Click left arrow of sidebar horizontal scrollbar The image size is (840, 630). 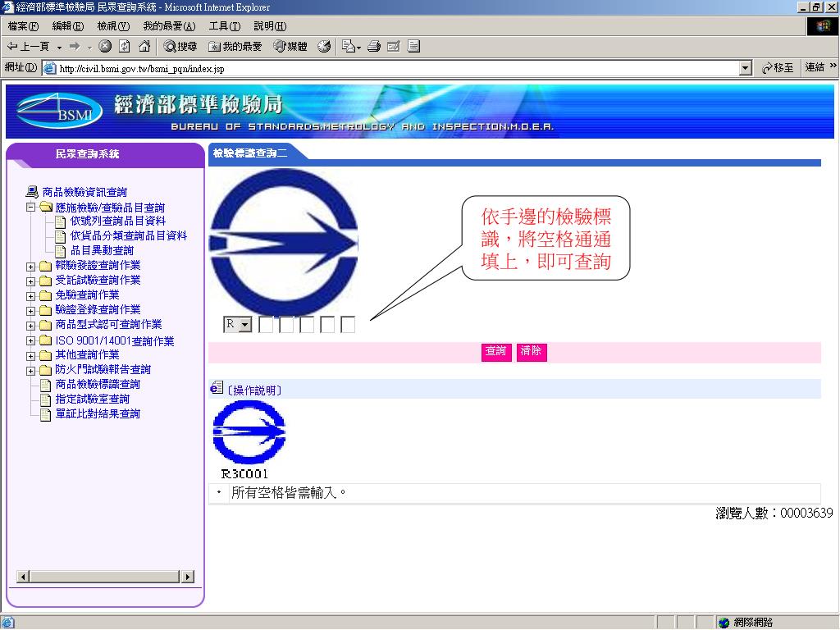pyautogui.click(x=23, y=577)
